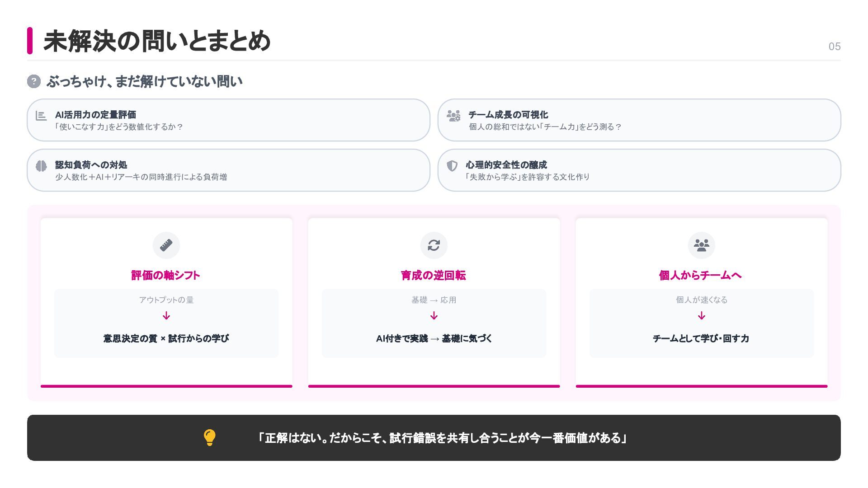Click the bar chart icon in AI活用力の定量評価
This screenshot has height=488, width=868.
(x=41, y=116)
